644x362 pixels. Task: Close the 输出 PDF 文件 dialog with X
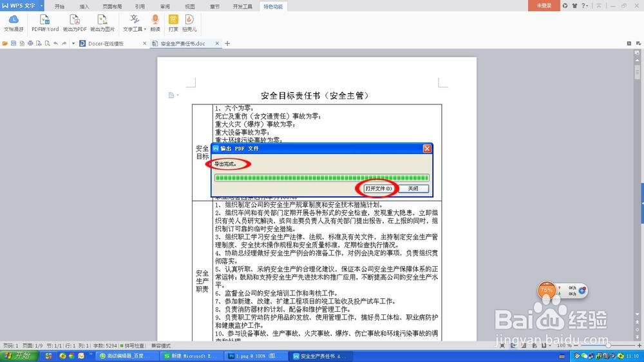[427, 148]
